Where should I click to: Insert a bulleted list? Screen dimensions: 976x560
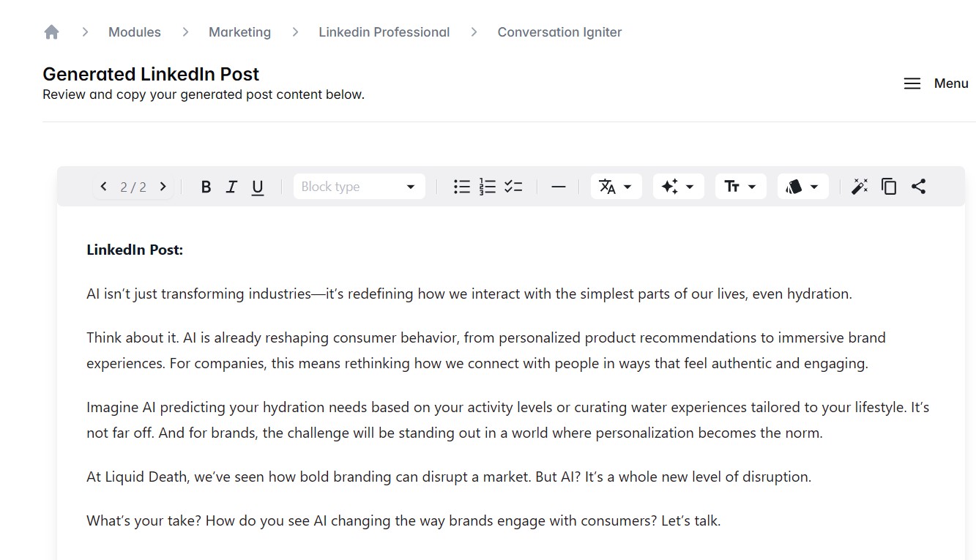point(462,187)
